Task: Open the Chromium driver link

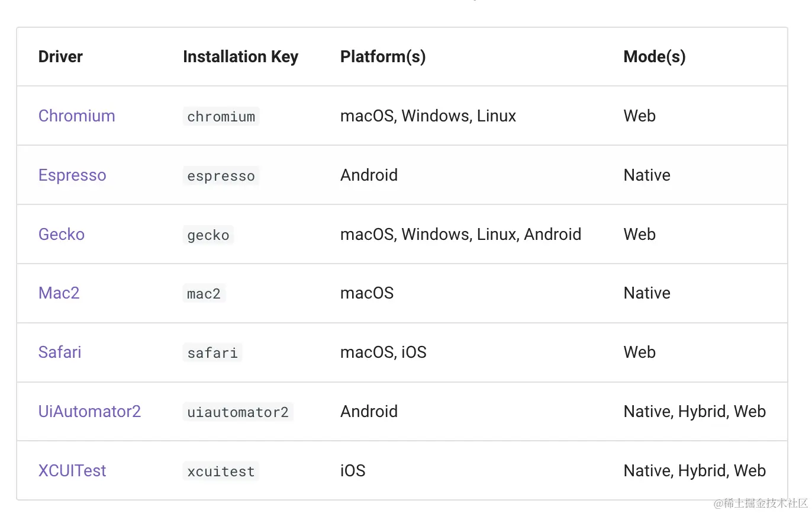Action: click(76, 116)
